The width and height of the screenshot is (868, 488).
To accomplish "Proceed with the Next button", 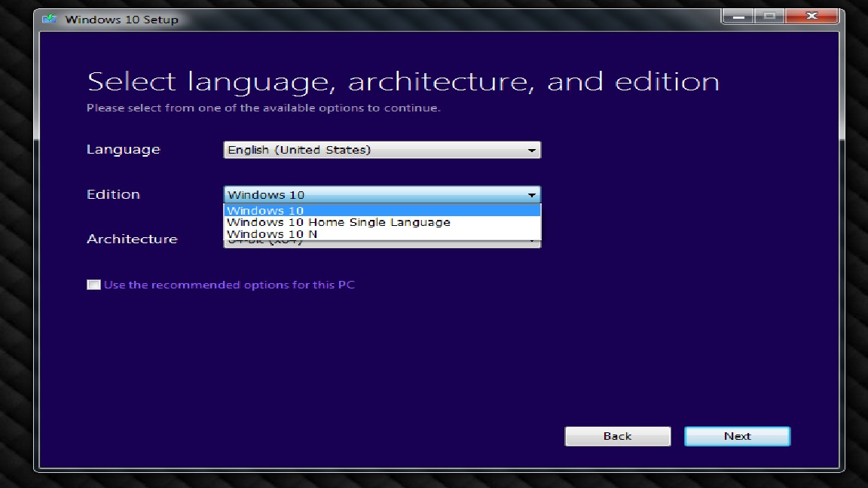I will coord(738,436).
